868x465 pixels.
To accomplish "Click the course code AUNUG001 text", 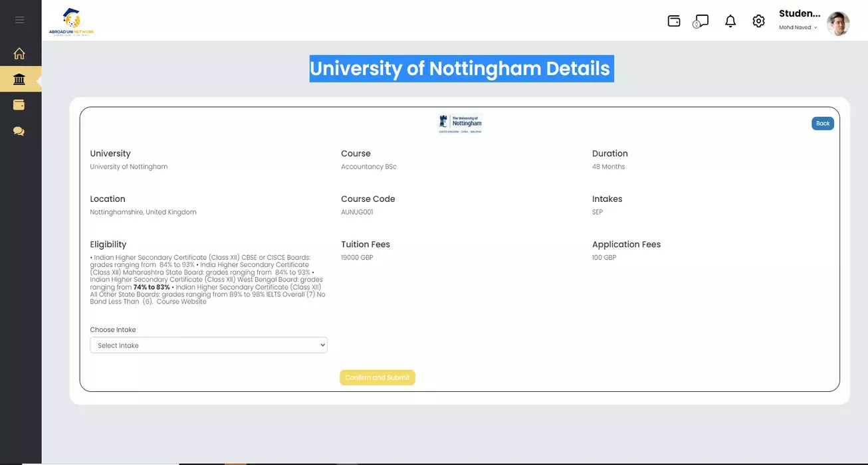I will (357, 213).
